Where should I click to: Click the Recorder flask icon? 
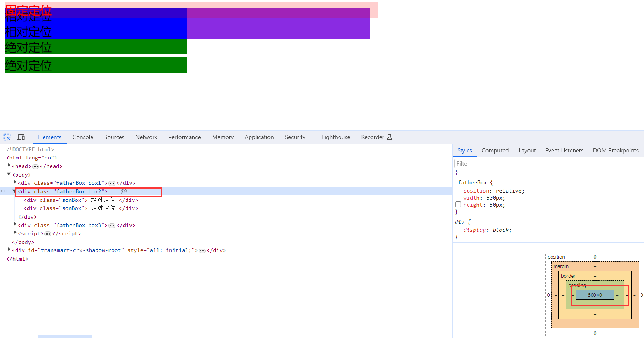click(389, 137)
